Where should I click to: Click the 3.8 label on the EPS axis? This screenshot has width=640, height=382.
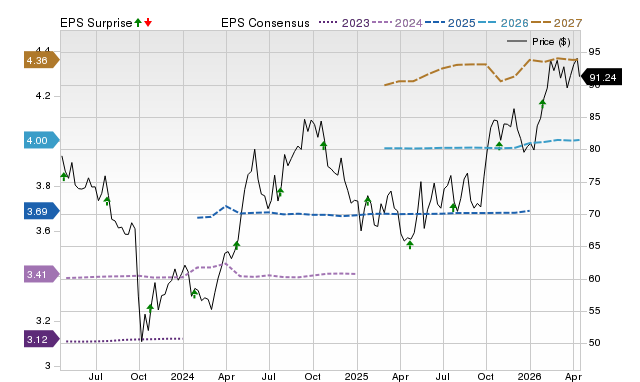pyautogui.click(x=43, y=186)
